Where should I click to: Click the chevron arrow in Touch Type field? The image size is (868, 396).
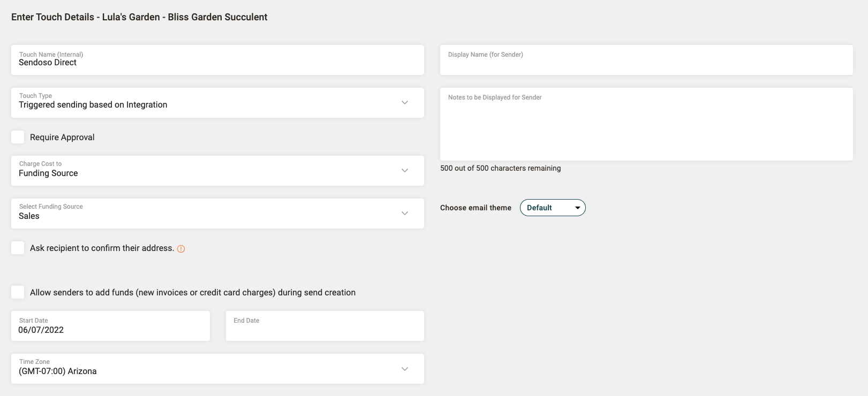coord(405,103)
